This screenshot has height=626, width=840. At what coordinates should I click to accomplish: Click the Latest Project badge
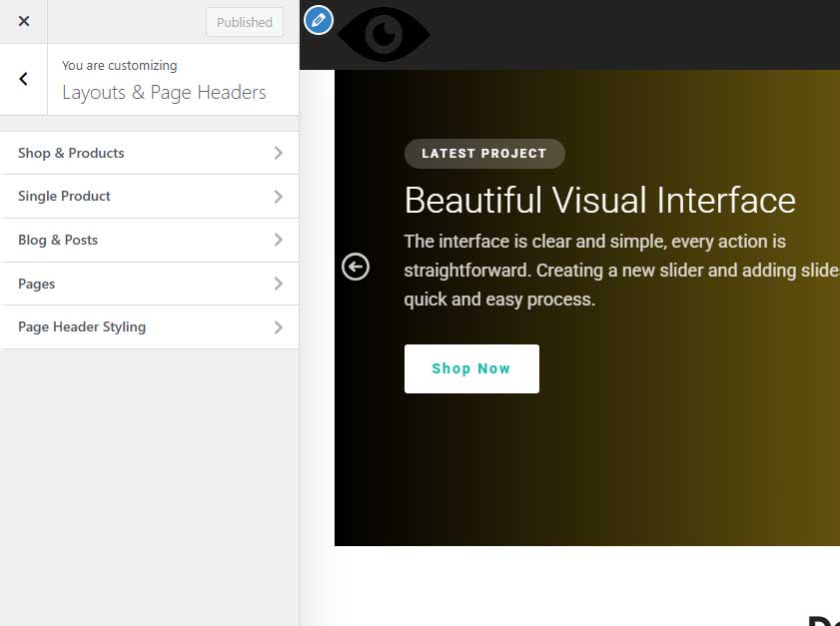coord(484,154)
